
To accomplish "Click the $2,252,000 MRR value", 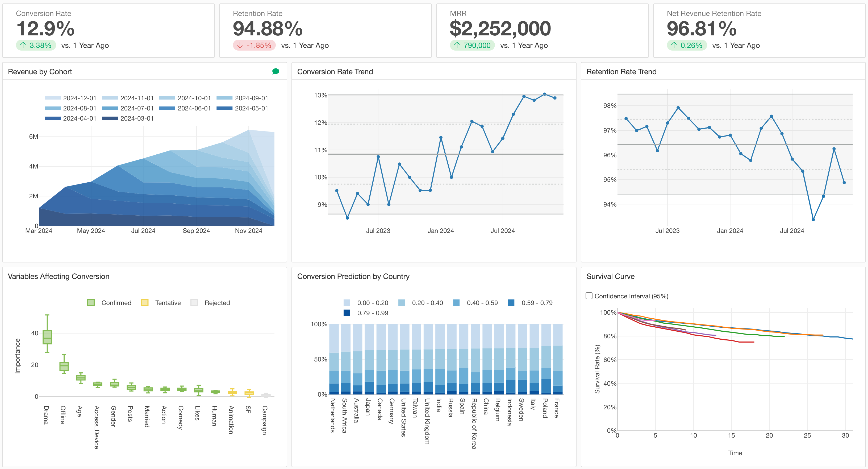I will [x=500, y=28].
